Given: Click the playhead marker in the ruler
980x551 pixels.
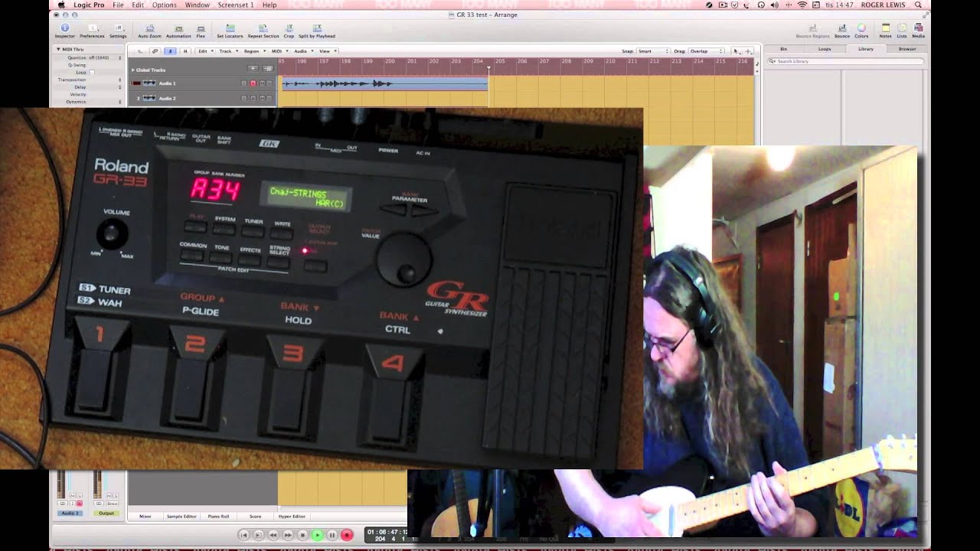Looking at the screenshot, I should click(x=488, y=67).
